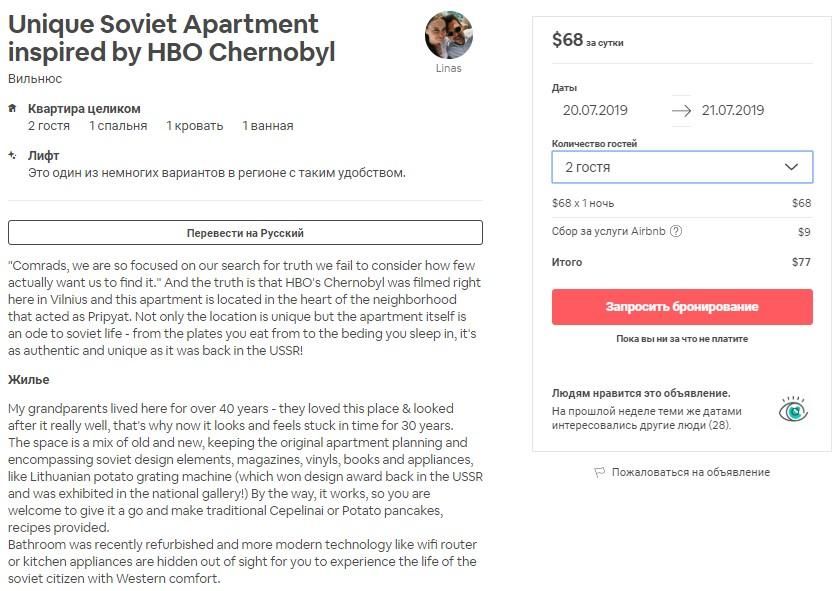Click the flag icon to report listing
This screenshot has height=591, width=832.
[x=600, y=472]
